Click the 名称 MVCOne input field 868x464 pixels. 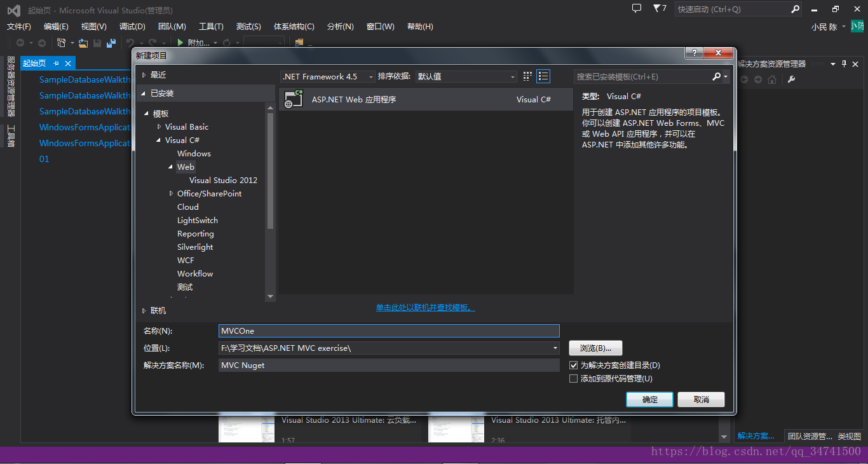tap(389, 331)
